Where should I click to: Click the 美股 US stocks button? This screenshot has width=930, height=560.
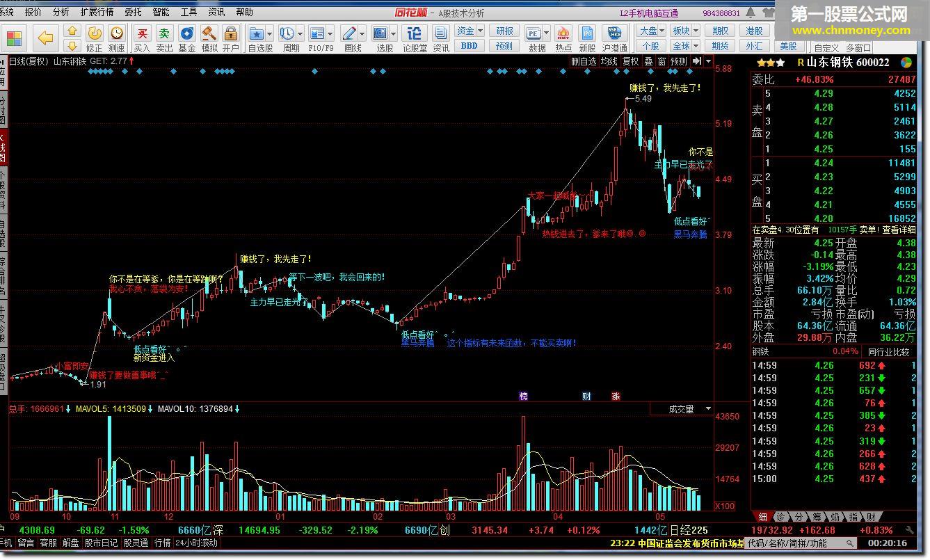[788, 46]
